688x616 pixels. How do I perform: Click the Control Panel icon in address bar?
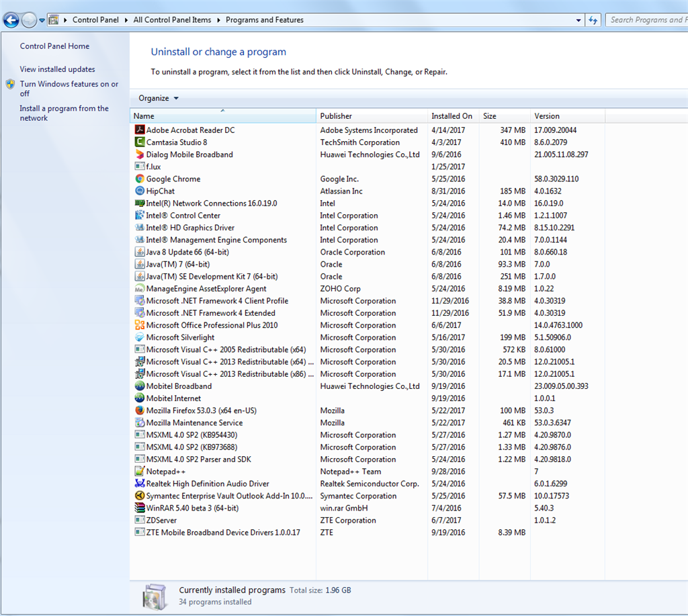coord(54,19)
